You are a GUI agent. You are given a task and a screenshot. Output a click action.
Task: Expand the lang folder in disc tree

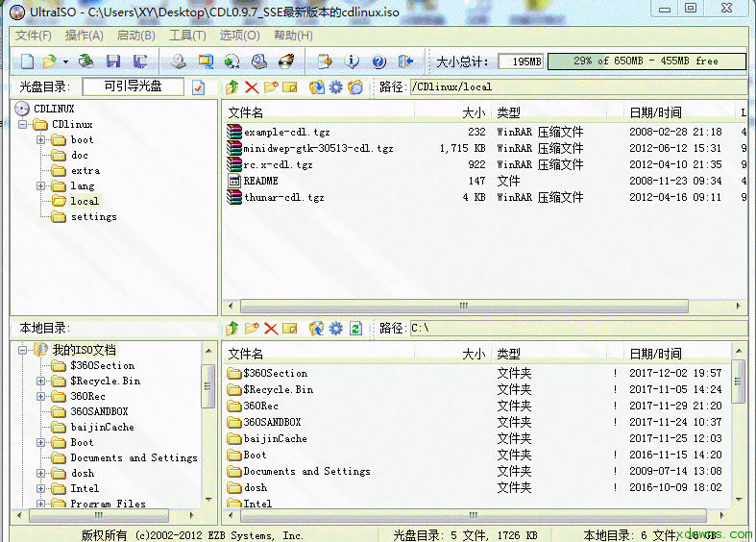click(x=41, y=186)
